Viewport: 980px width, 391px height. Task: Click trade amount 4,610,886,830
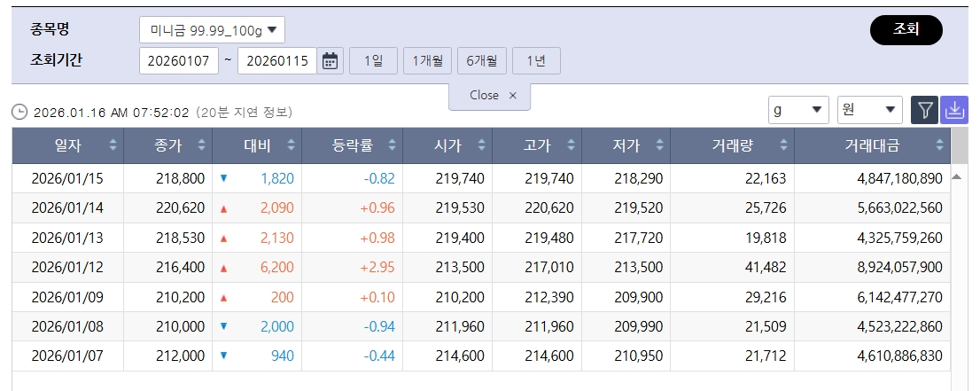coord(900,356)
